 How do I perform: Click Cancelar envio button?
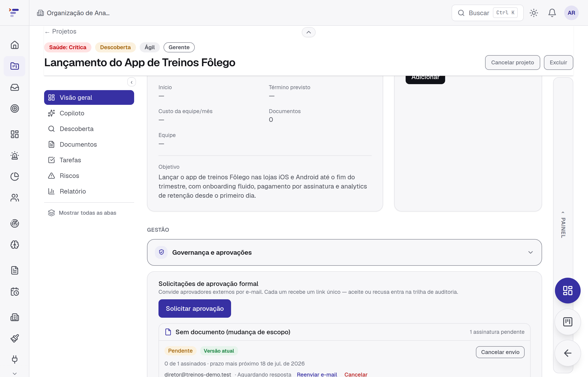(500, 352)
